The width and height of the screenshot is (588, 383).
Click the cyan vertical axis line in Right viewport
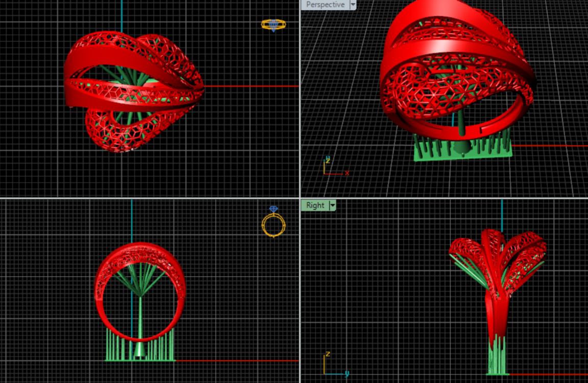[502, 215]
